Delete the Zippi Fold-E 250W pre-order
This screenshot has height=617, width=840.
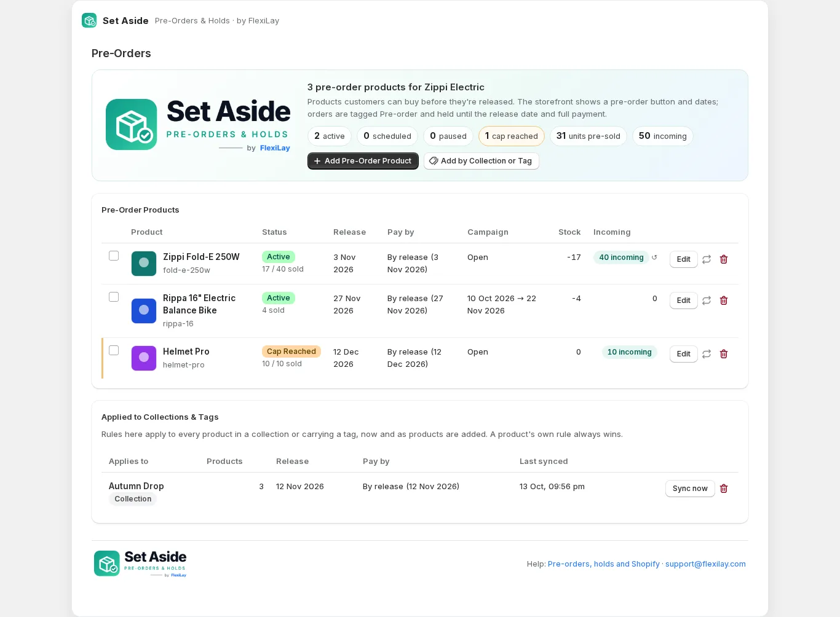[724, 259]
